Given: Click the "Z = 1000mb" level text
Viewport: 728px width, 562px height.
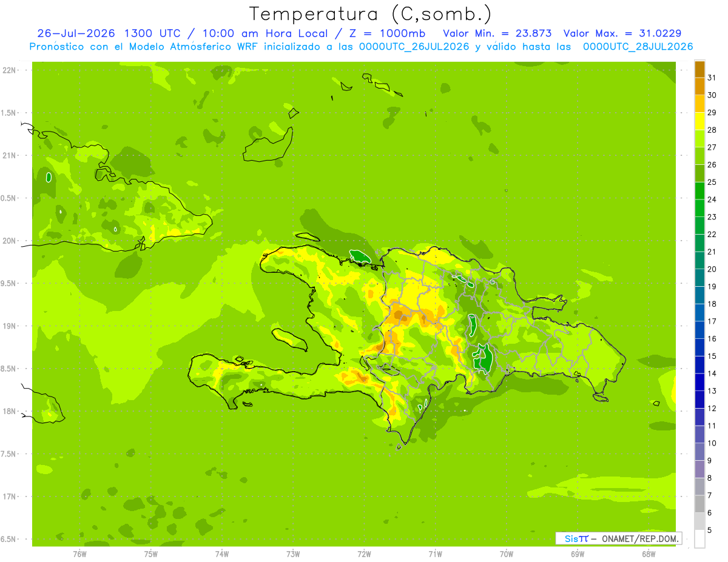Looking at the screenshot, I should [x=387, y=33].
